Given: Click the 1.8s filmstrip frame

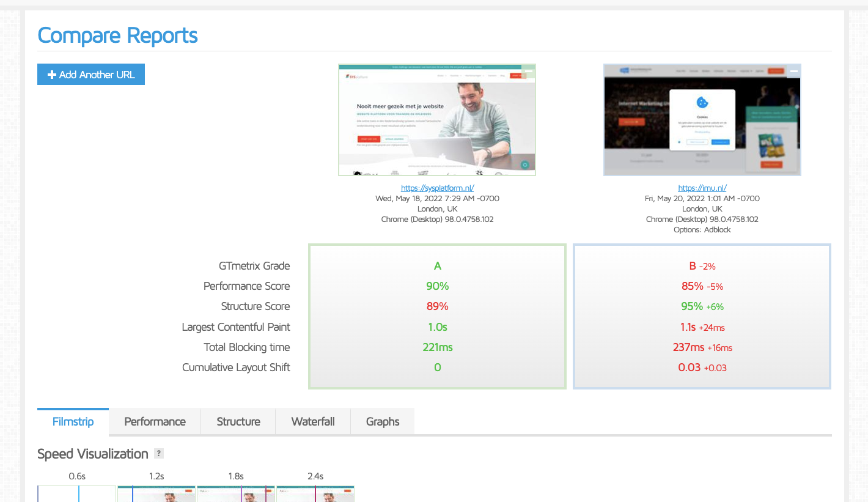Looking at the screenshot, I should tap(236, 493).
